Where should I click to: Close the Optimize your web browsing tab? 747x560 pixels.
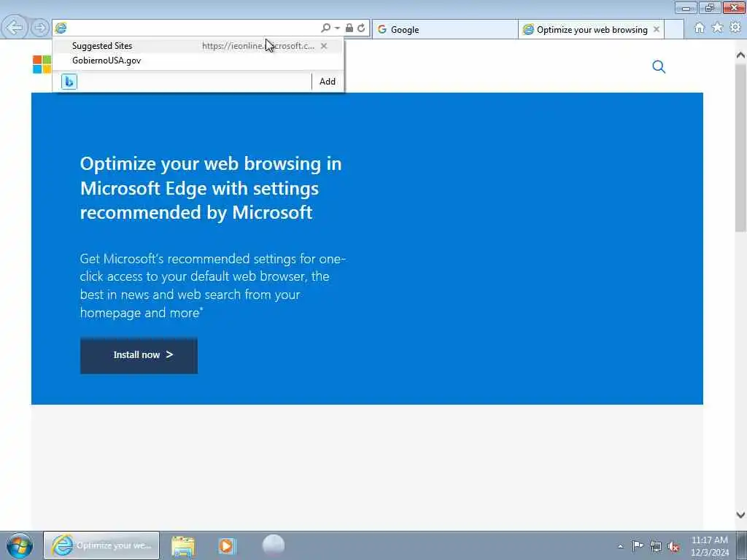pyautogui.click(x=657, y=29)
